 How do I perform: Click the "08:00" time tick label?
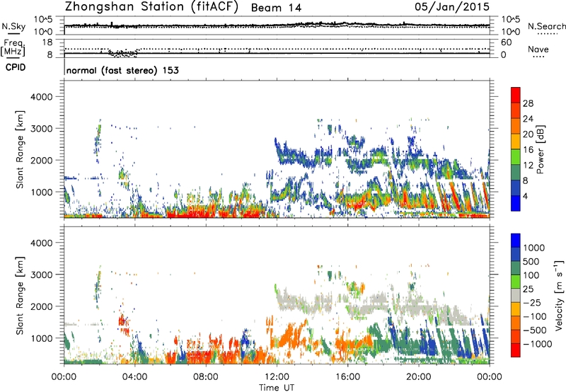[x=206, y=377]
